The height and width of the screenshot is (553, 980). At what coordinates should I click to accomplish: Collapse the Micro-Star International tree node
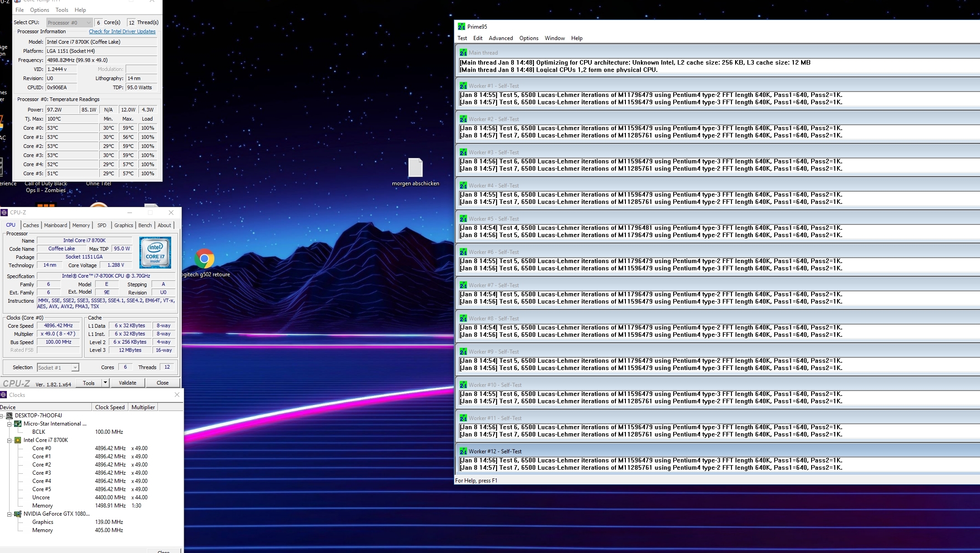(x=10, y=424)
